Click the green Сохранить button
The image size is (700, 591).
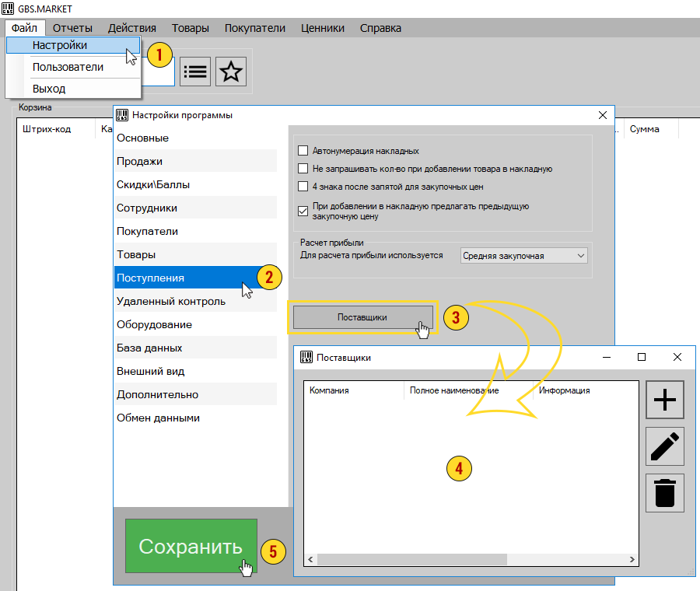(x=191, y=546)
